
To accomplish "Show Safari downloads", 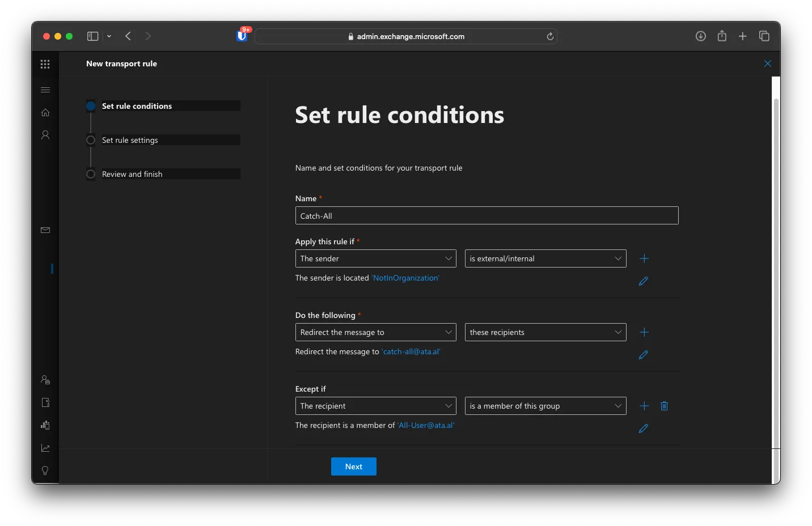I will pyautogui.click(x=701, y=36).
